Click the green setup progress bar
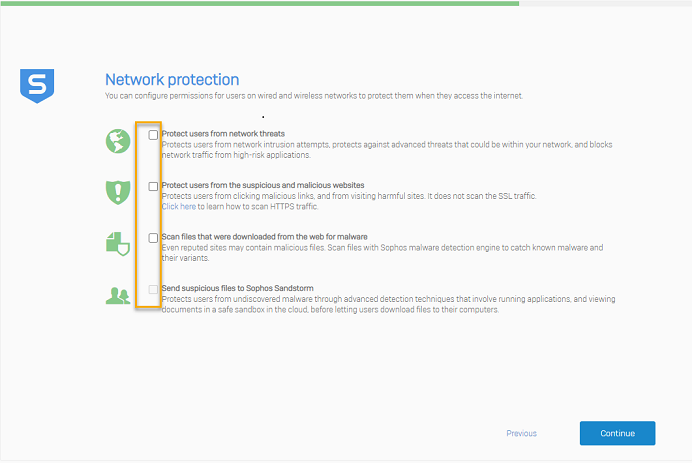 point(259,3)
